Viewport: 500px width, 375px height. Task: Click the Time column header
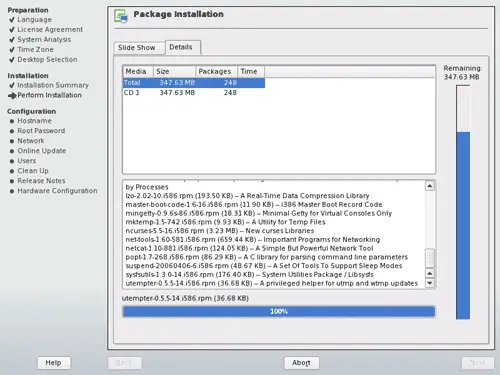(x=251, y=71)
